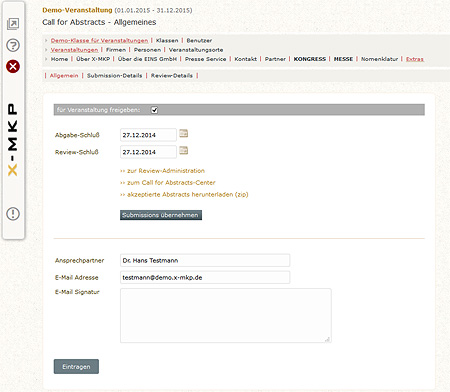Focus the Abgabe-Schluß date field
Image resolution: width=450 pixels, height=392 pixels.
pos(148,135)
